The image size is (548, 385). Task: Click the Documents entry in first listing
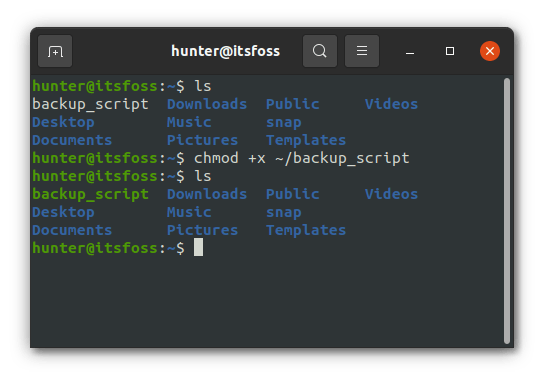click(x=72, y=140)
